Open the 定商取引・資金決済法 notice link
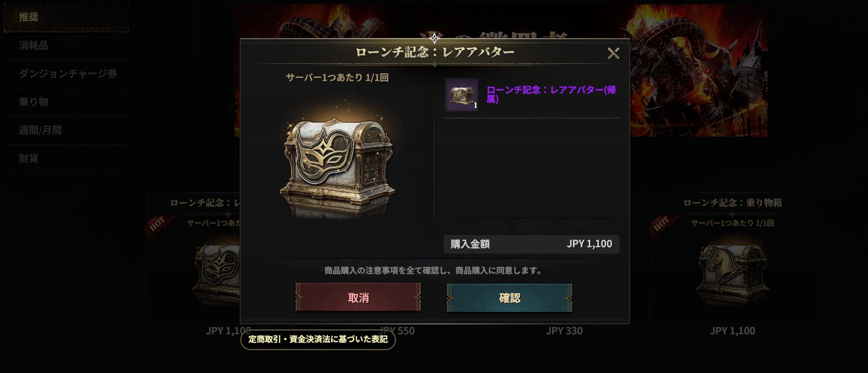The width and height of the screenshot is (868, 373). point(318,339)
